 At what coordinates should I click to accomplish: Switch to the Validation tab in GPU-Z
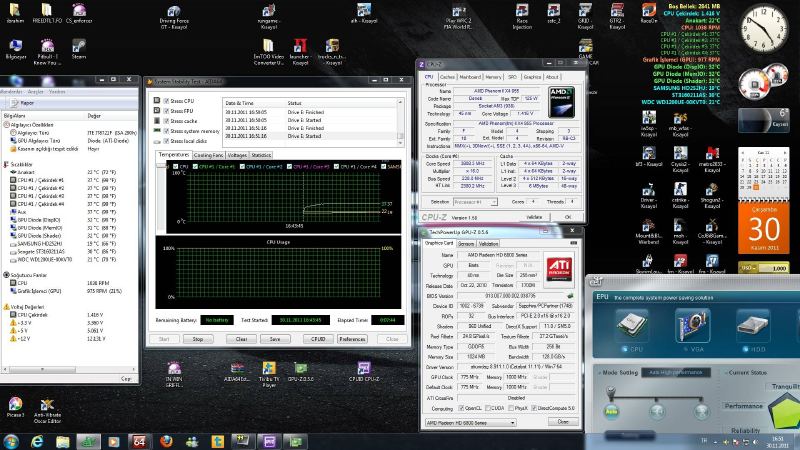click(488, 244)
